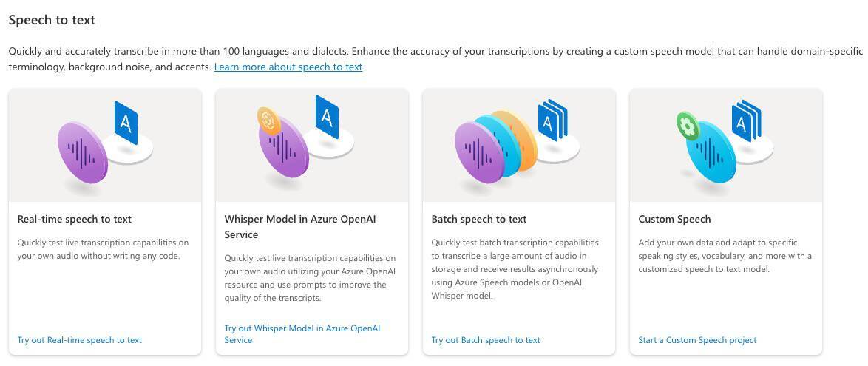The width and height of the screenshot is (868, 366).
Task: Select the Whisper Model in Azure OpenAI Service title
Action: (x=303, y=226)
